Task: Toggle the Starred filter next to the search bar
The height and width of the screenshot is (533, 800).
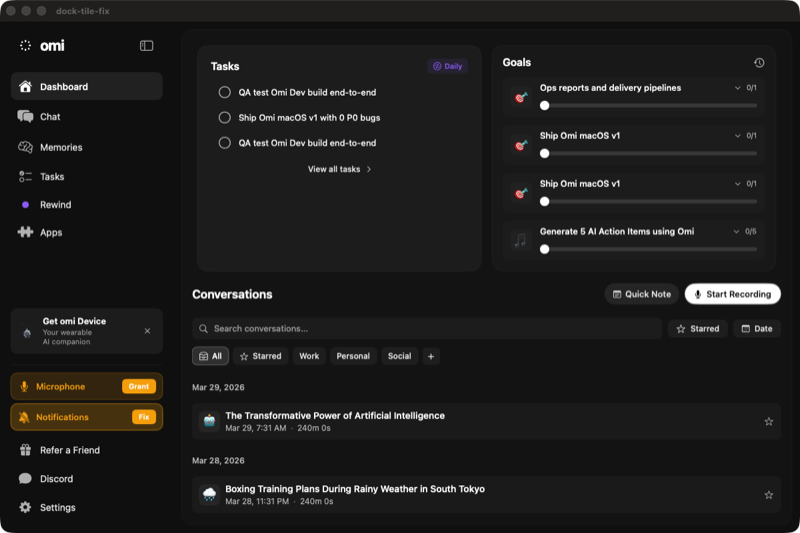Action: pyautogui.click(x=698, y=329)
